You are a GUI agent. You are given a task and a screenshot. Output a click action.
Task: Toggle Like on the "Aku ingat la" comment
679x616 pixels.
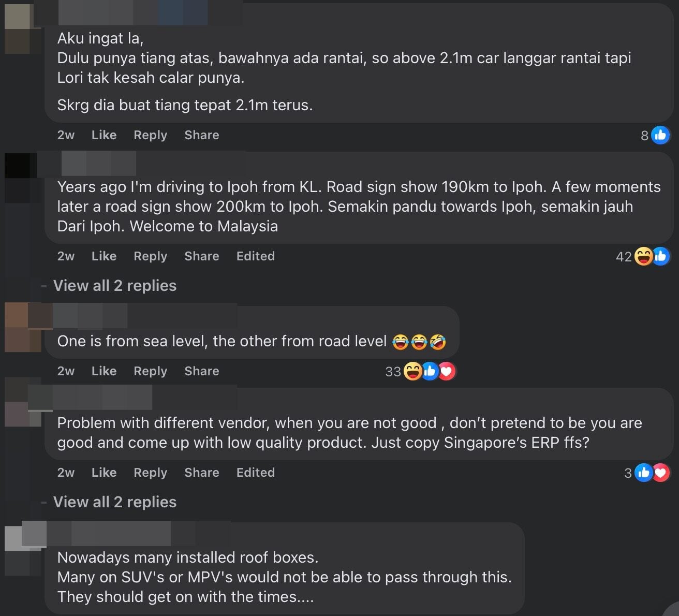click(x=104, y=135)
